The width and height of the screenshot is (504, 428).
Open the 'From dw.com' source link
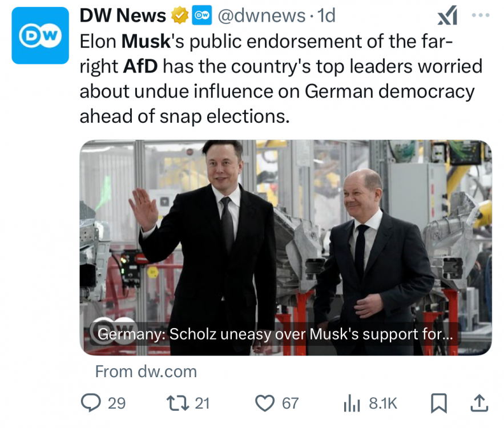coord(146,372)
